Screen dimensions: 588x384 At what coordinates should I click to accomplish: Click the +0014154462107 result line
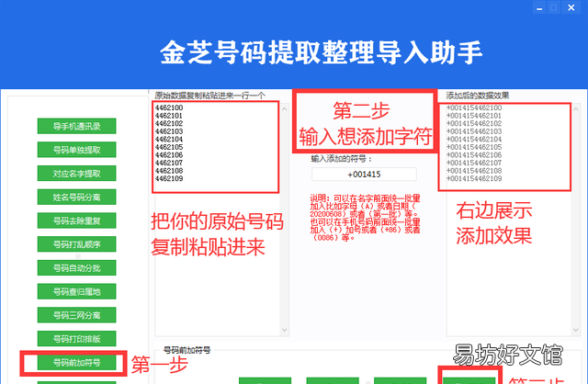[474, 164]
